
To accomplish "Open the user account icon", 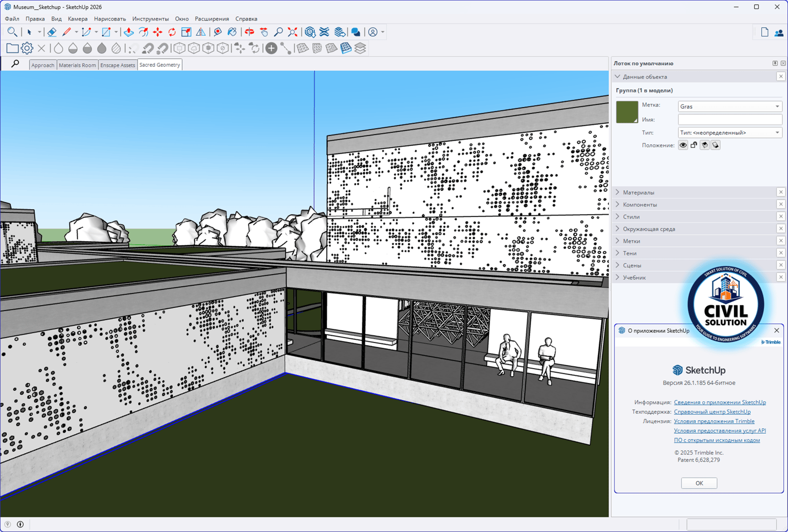I will pyautogui.click(x=373, y=32).
